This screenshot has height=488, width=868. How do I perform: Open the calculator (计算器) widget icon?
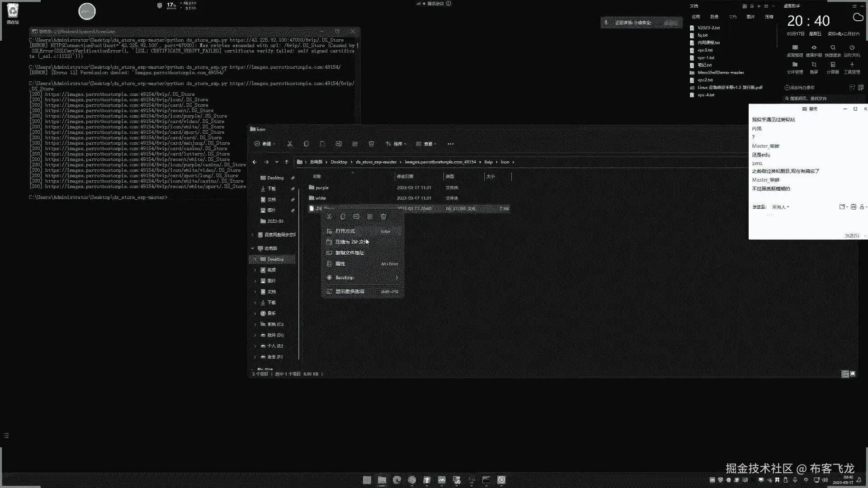tap(833, 65)
